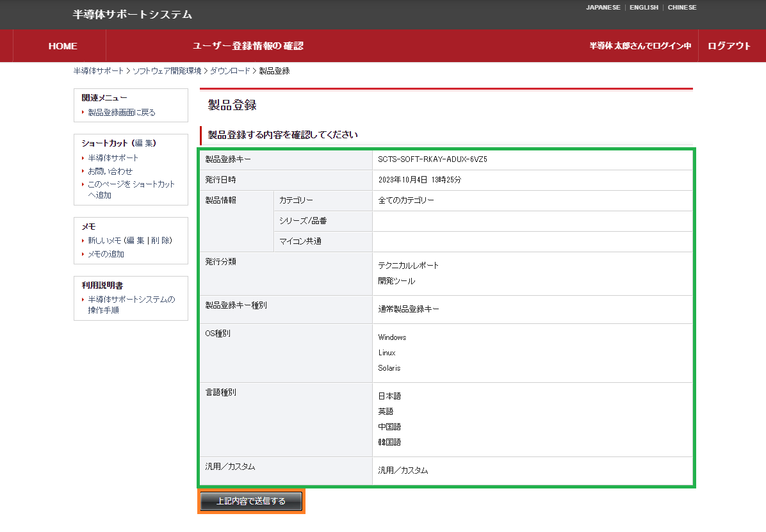Switch language to ENGLISH

click(x=644, y=7)
